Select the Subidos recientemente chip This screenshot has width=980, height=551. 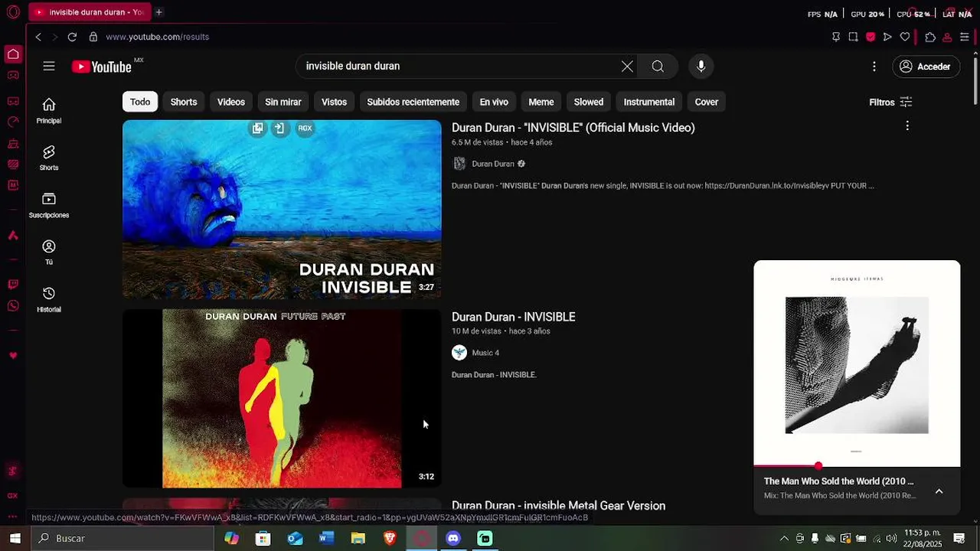tap(413, 102)
